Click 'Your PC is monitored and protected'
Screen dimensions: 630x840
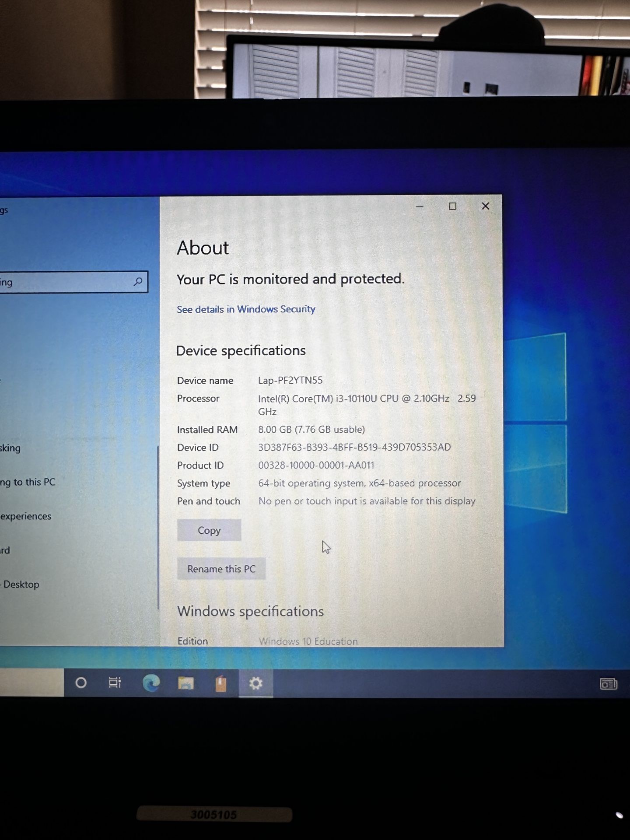click(x=290, y=279)
